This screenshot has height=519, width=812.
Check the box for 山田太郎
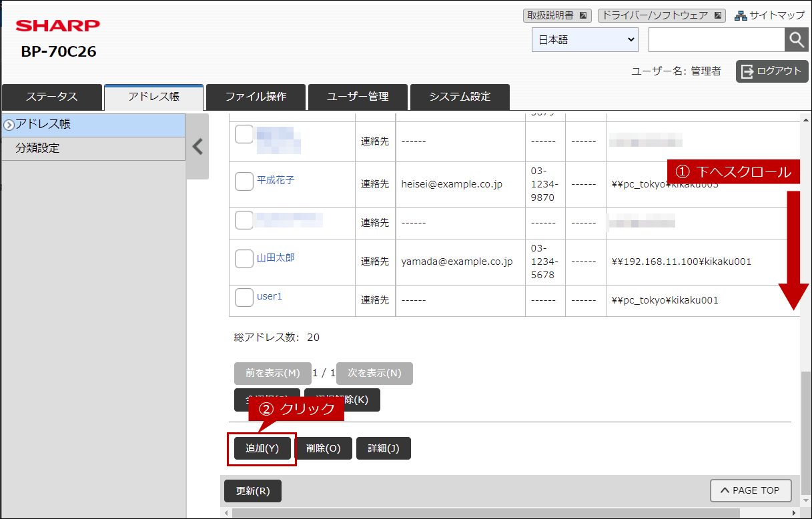click(x=244, y=258)
